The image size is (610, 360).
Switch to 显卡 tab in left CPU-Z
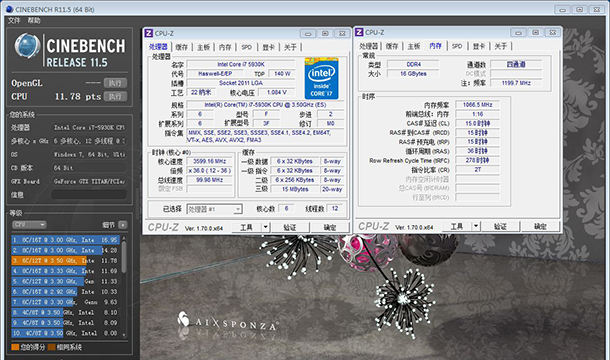(268, 47)
